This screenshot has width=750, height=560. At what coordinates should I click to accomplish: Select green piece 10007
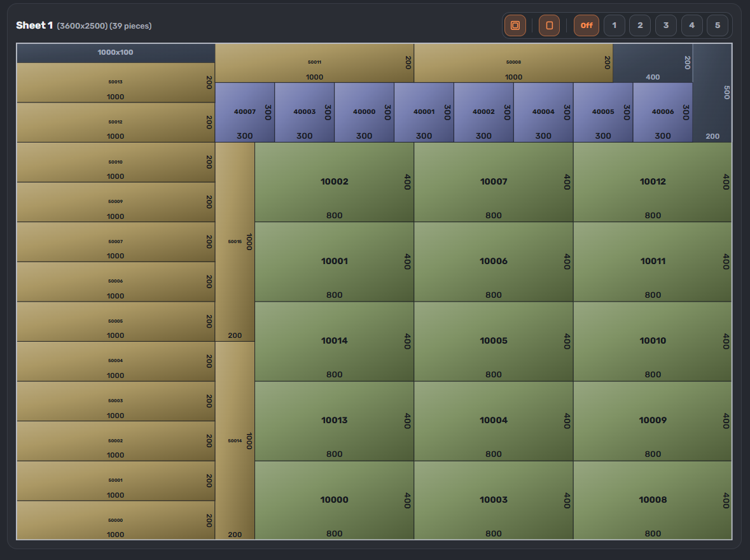493,182
